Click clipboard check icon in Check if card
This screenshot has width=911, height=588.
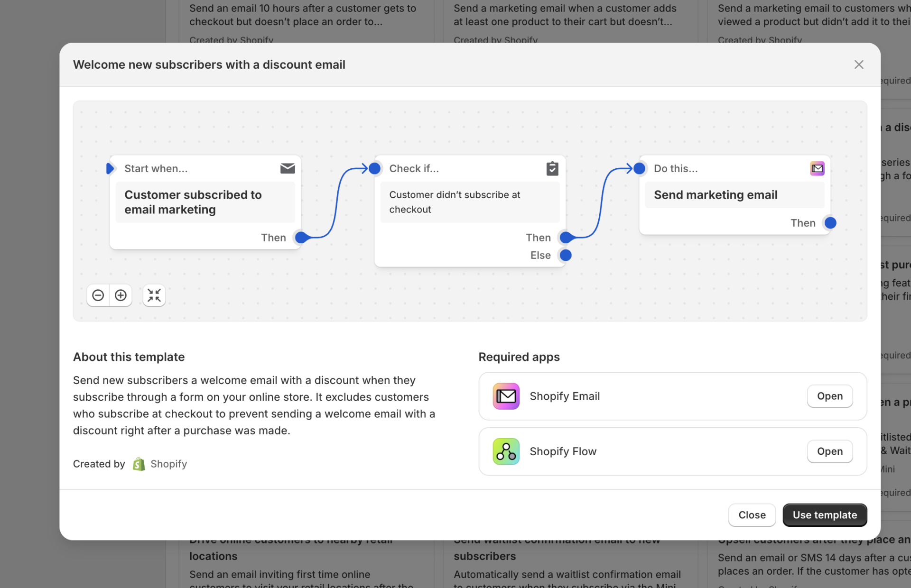click(552, 168)
